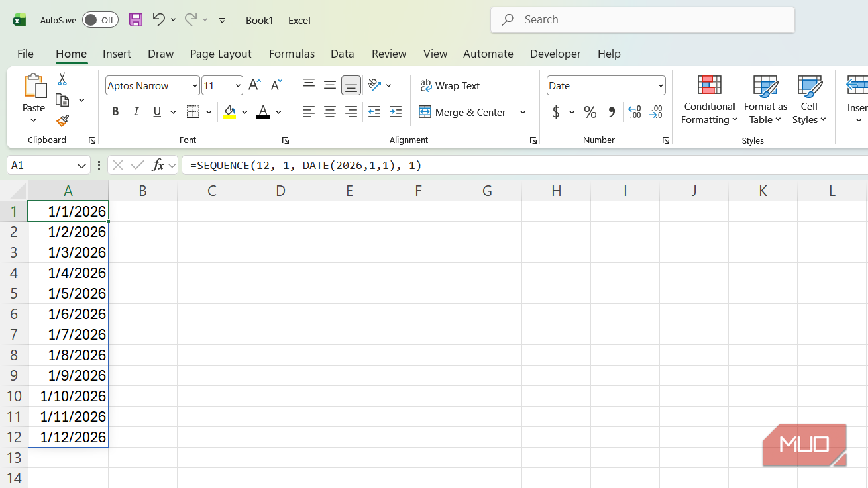This screenshot has height=488, width=868.
Task: Toggle Bottom Align button
Action: tap(351, 85)
